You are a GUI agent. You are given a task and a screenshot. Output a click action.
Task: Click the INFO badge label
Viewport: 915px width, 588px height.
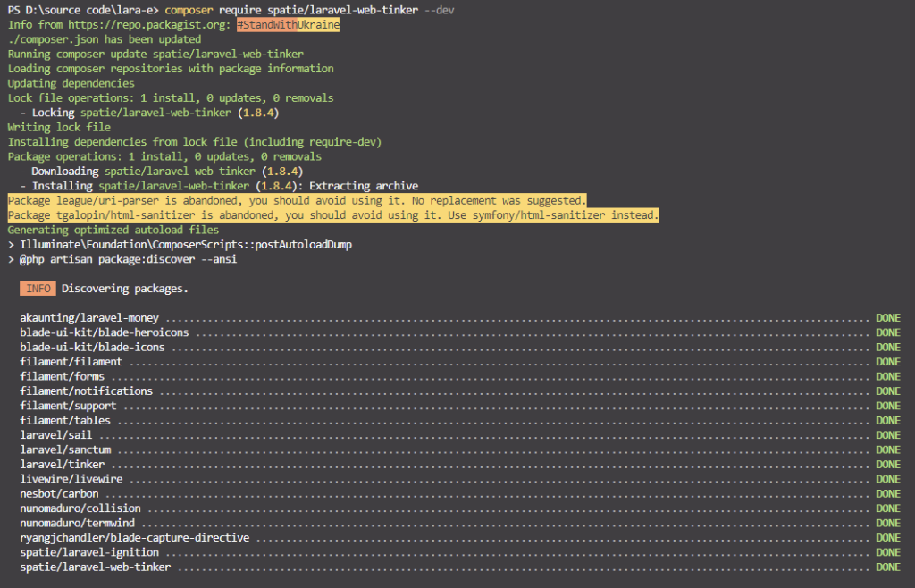pyautogui.click(x=38, y=288)
